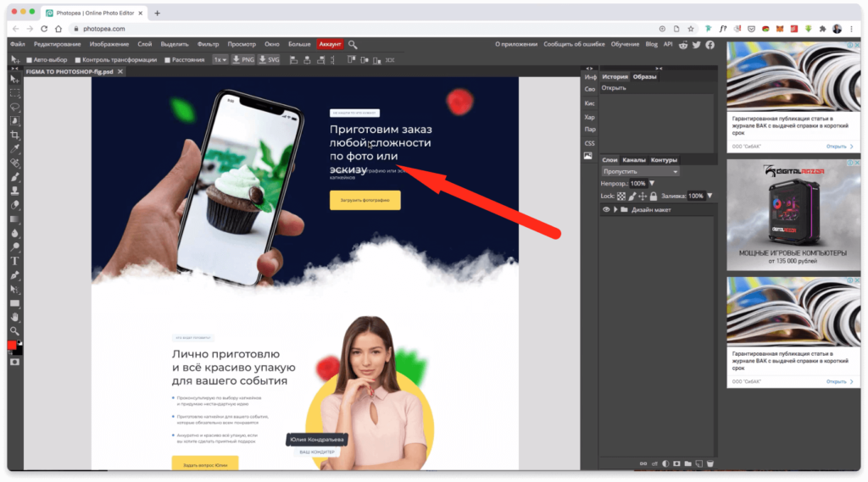This screenshot has height=482, width=868.
Task: Select the Crop tool
Action: pyautogui.click(x=14, y=136)
